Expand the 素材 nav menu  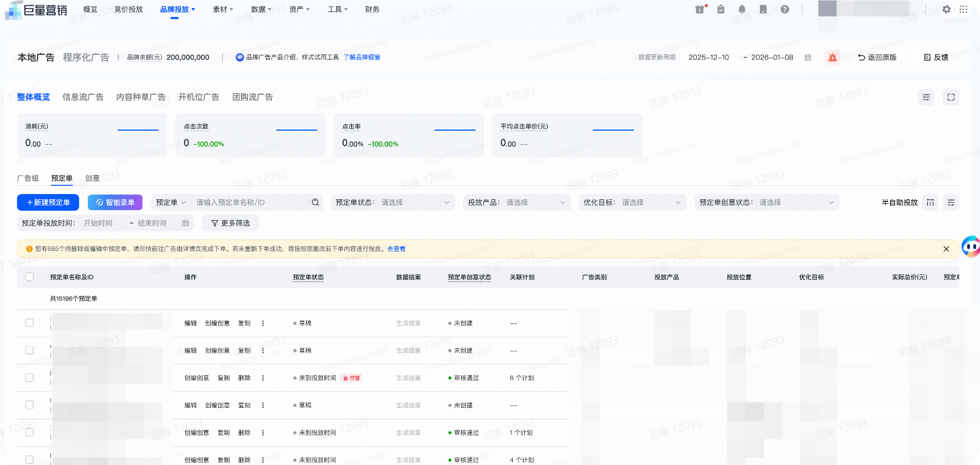pyautogui.click(x=223, y=9)
